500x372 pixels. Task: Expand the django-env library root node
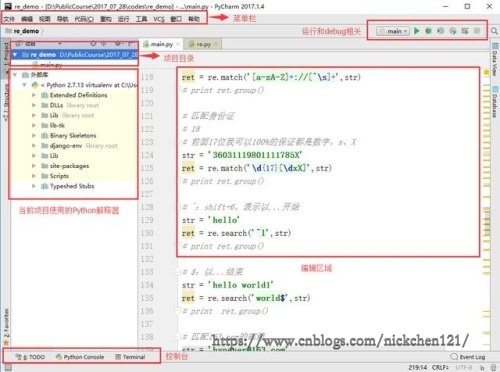coord(34,146)
